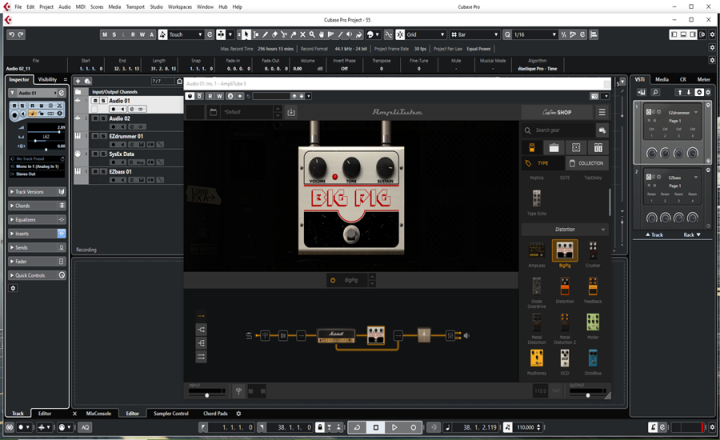
Task: Open the Project menu
Action: 46,7
